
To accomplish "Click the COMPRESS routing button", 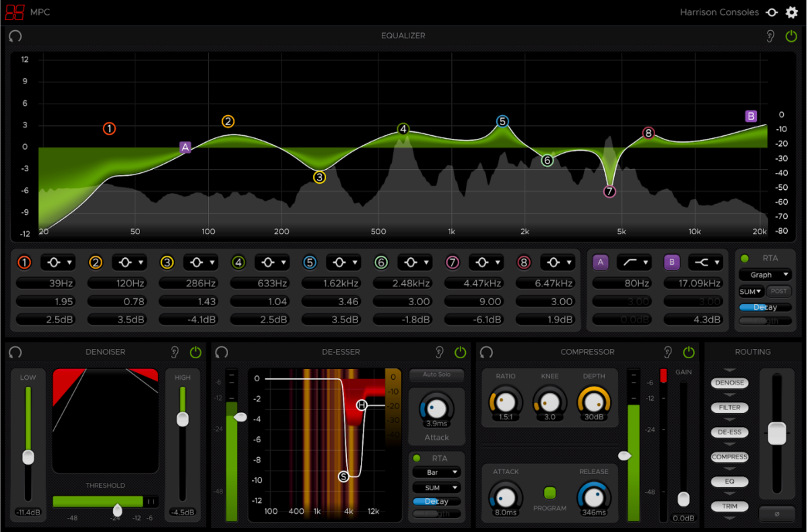I will click(730, 457).
